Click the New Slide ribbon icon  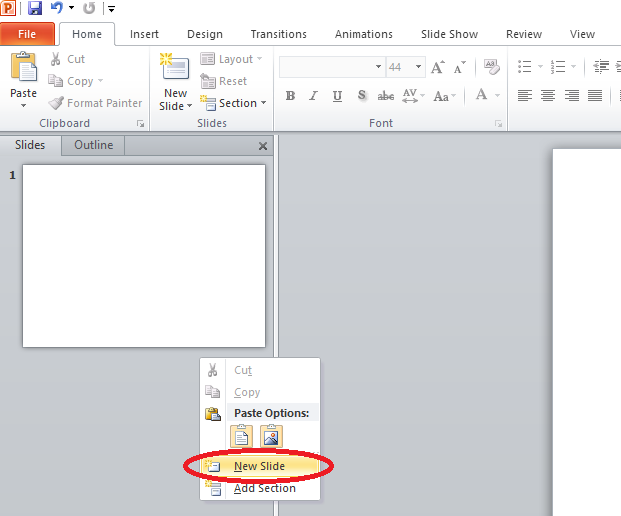pos(174,69)
